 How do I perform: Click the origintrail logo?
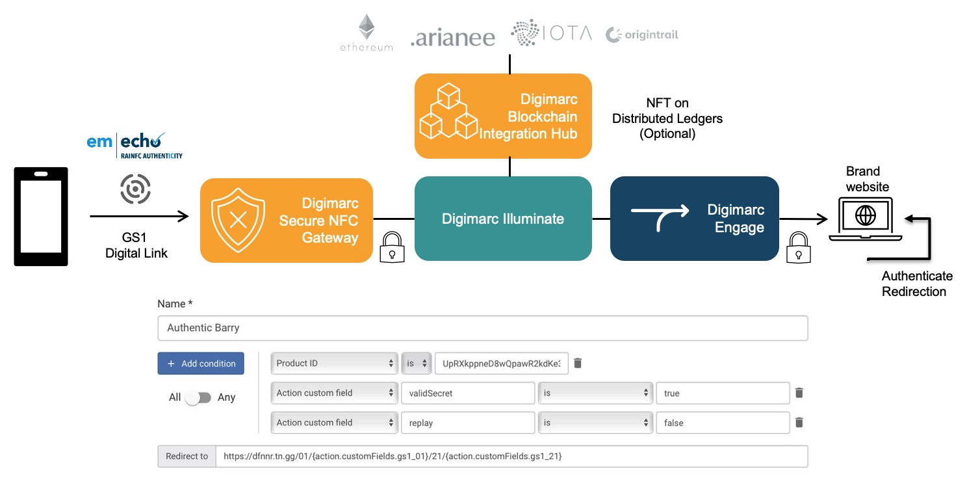click(642, 35)
